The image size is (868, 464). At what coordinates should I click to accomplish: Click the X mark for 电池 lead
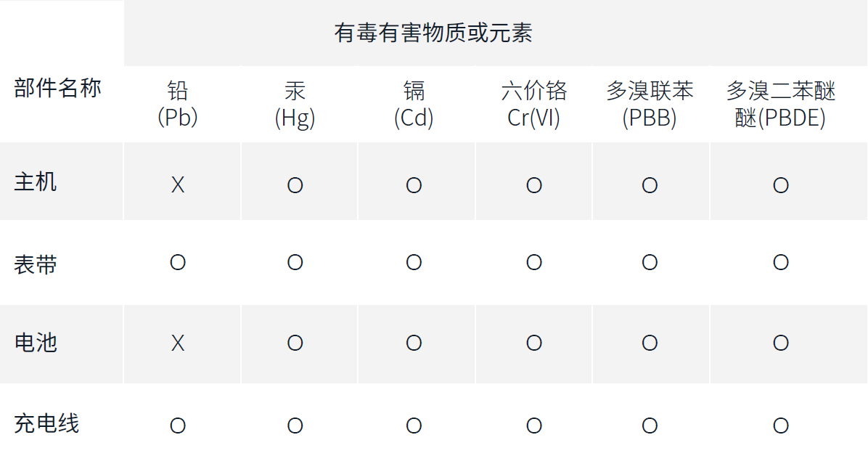click(x=178, y=343)
